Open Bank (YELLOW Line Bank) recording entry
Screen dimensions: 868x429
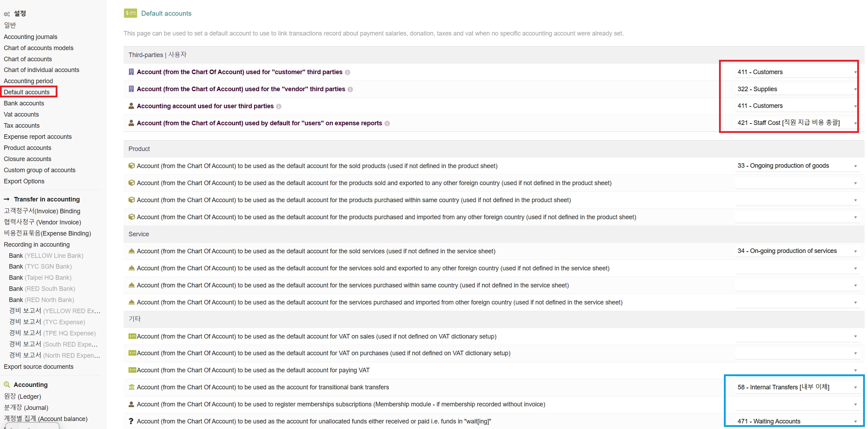click(x=46, y=256)
